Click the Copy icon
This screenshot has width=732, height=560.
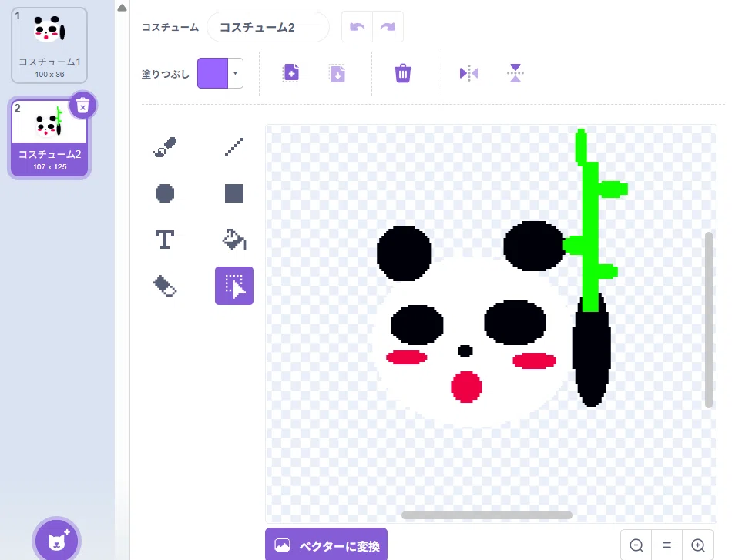[x=290, y=73]
